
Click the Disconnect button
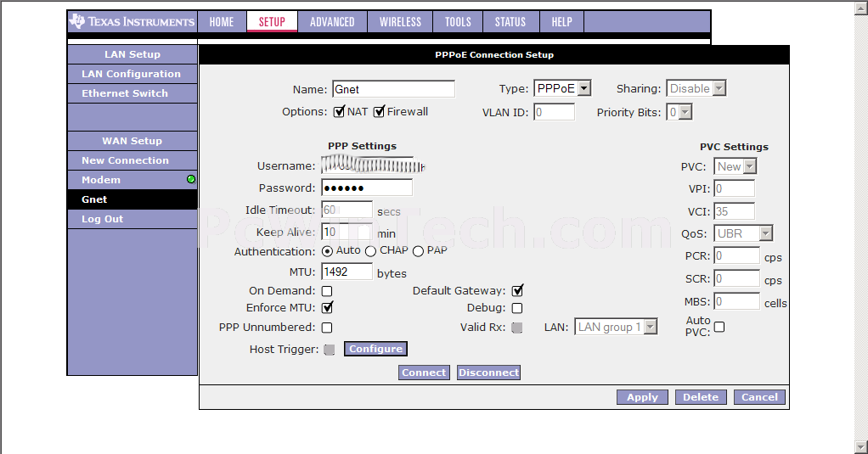click(x=489, y=373)
